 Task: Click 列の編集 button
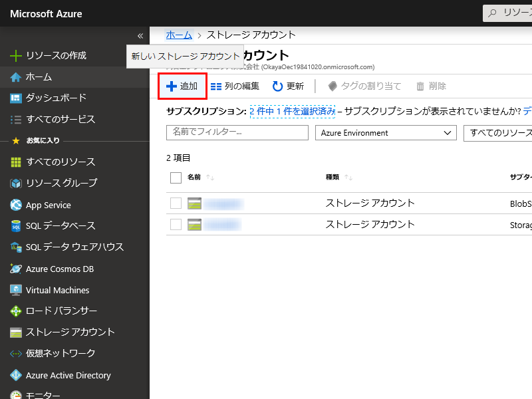click(235, 86)
